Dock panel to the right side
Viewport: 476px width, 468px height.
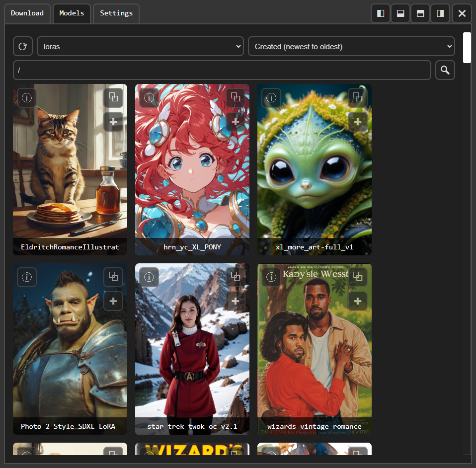(440, 13)
